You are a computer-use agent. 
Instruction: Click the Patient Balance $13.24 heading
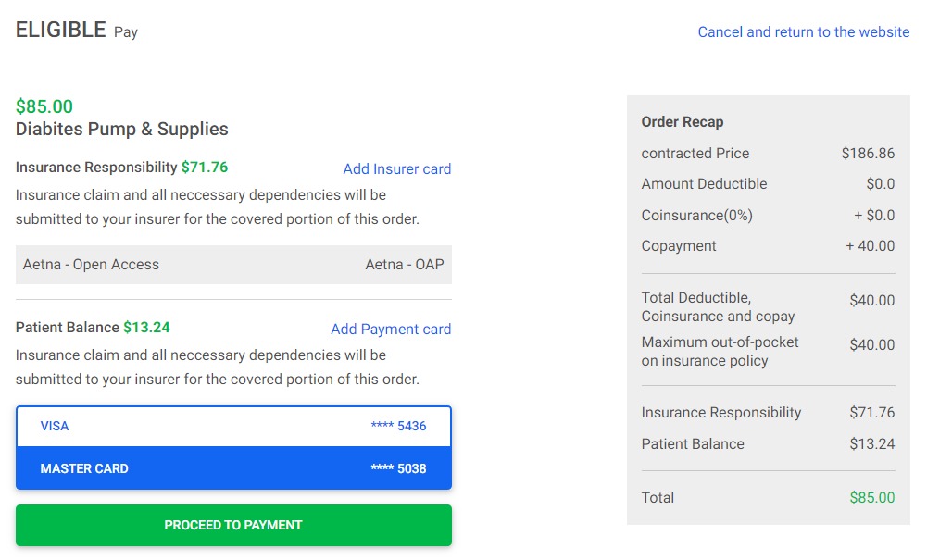[x=93, y=328]
